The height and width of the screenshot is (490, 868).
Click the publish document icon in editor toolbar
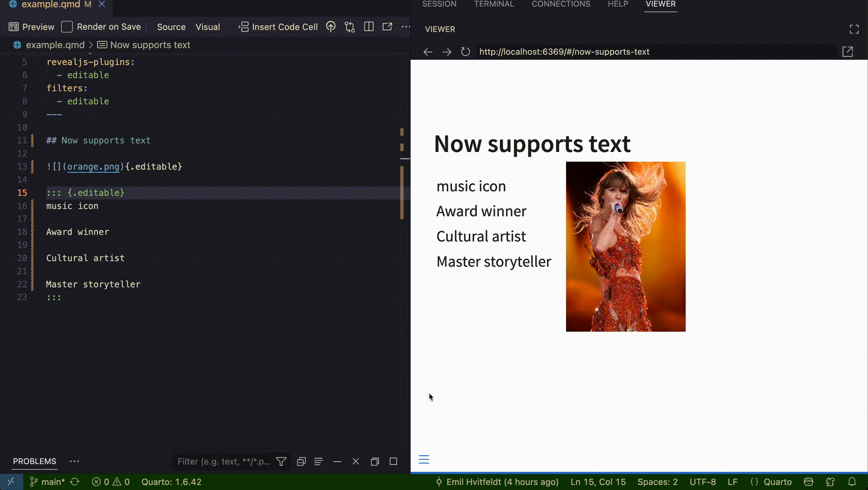331,27
